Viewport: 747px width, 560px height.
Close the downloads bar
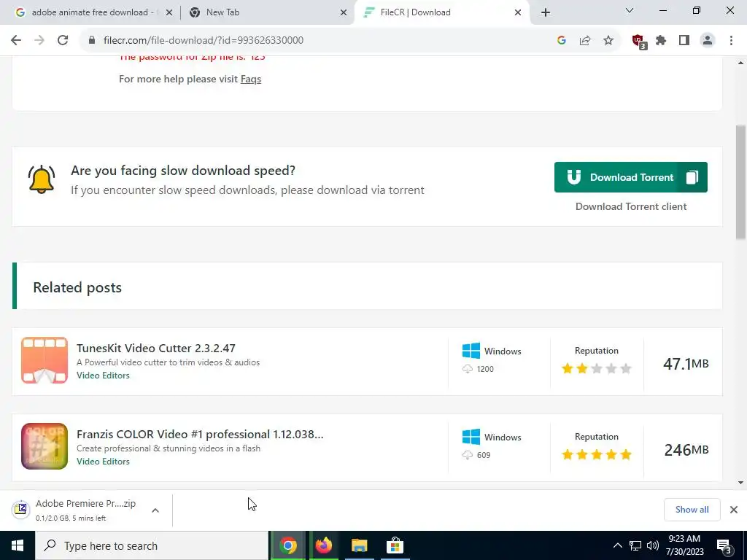734,510
